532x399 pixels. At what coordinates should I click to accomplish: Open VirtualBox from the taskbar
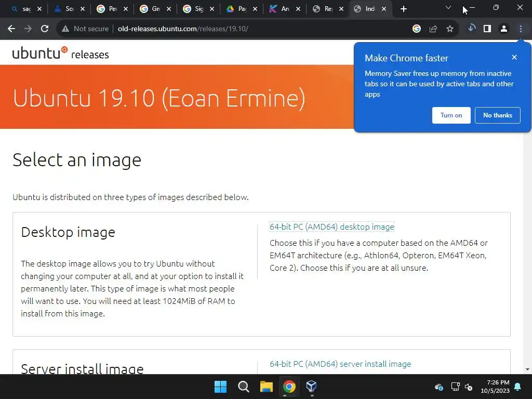click(x=312, y=387)
